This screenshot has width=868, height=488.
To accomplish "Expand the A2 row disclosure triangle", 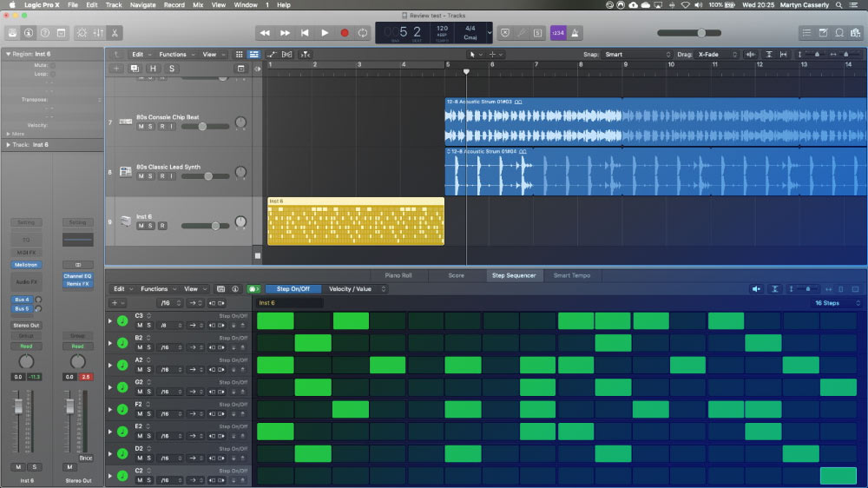I will [110, 365].
